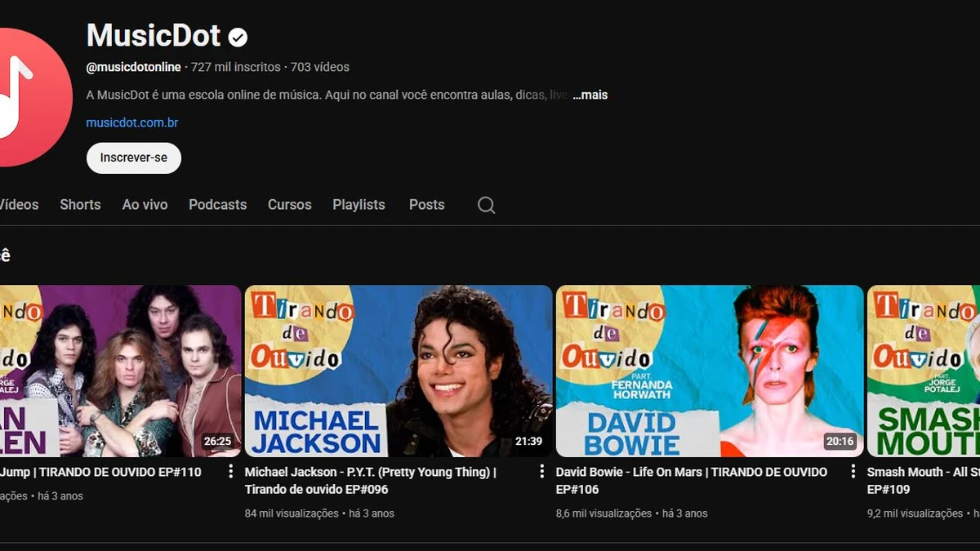Image resolution: width=980 pixels, height=551 pixels.
Task: Play the David Bowie thumbnail video
Action: coord(710,371)
